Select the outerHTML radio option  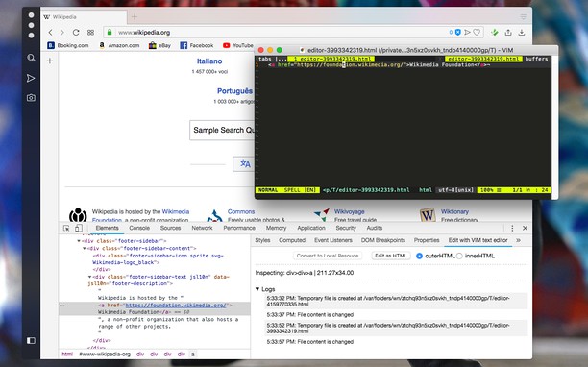pyautogui.click(x=419, y=256)
